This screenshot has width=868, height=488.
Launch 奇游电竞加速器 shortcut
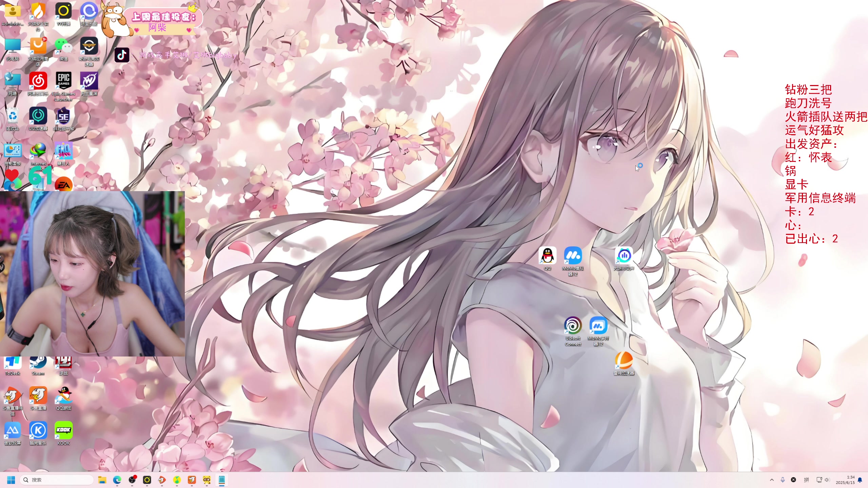click(89, 52)
